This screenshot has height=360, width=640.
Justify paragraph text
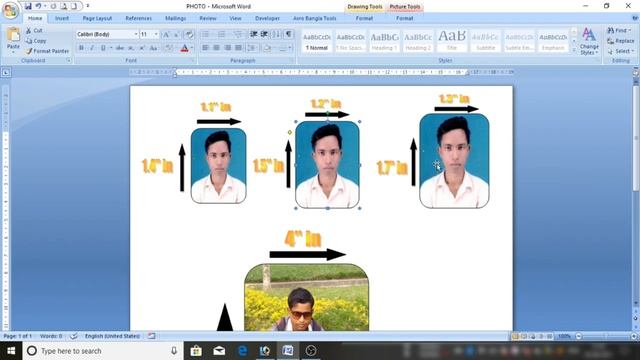click(x=238, y=48)
